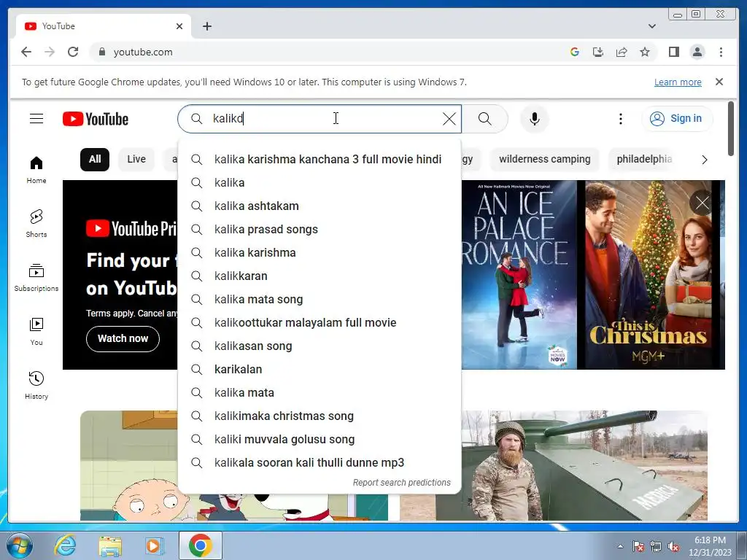Viewport: 747px width, 560px height.
Task: Click Report search predictions link
Action: 402,483
